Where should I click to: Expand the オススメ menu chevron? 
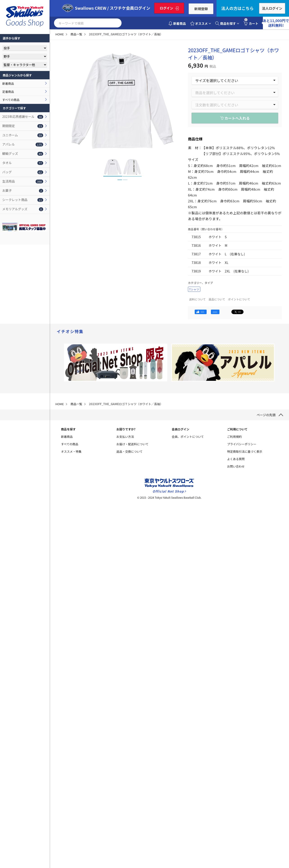coord(210,24)
